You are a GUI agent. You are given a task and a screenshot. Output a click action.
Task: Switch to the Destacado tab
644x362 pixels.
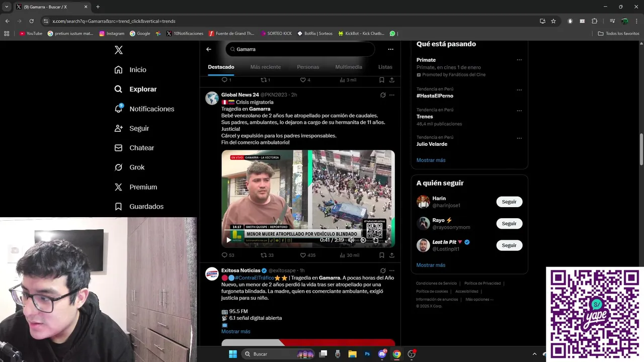[221, 67]
